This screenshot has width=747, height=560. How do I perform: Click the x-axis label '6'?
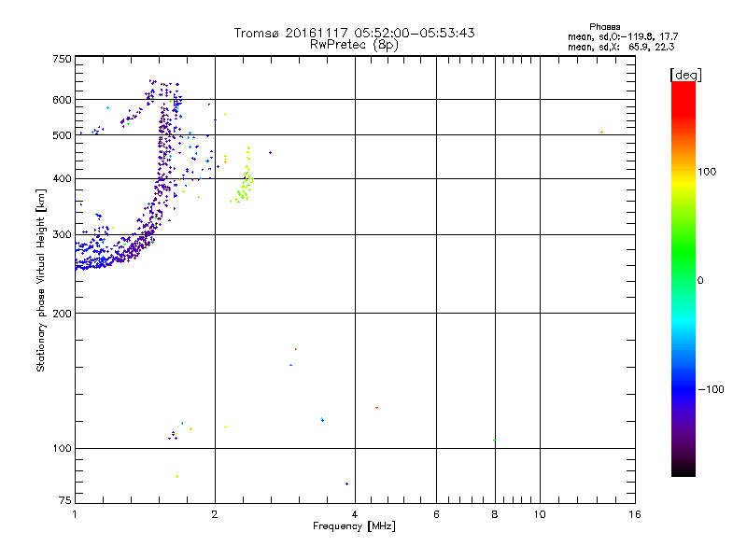(436, 514)
